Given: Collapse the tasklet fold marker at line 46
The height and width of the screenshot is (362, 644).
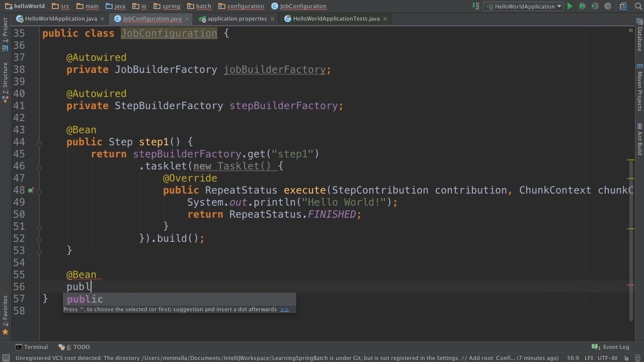Looking at the screenshot, I should (x=39, y=167).
